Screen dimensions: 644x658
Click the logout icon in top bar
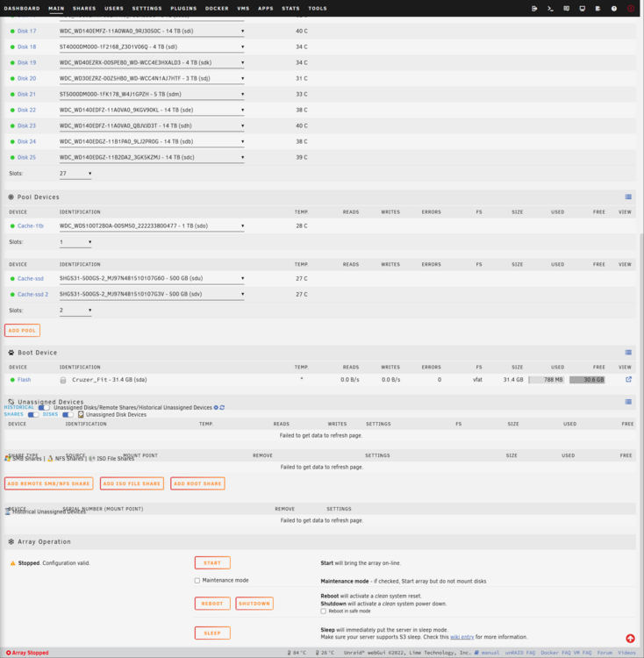point(534,9)
